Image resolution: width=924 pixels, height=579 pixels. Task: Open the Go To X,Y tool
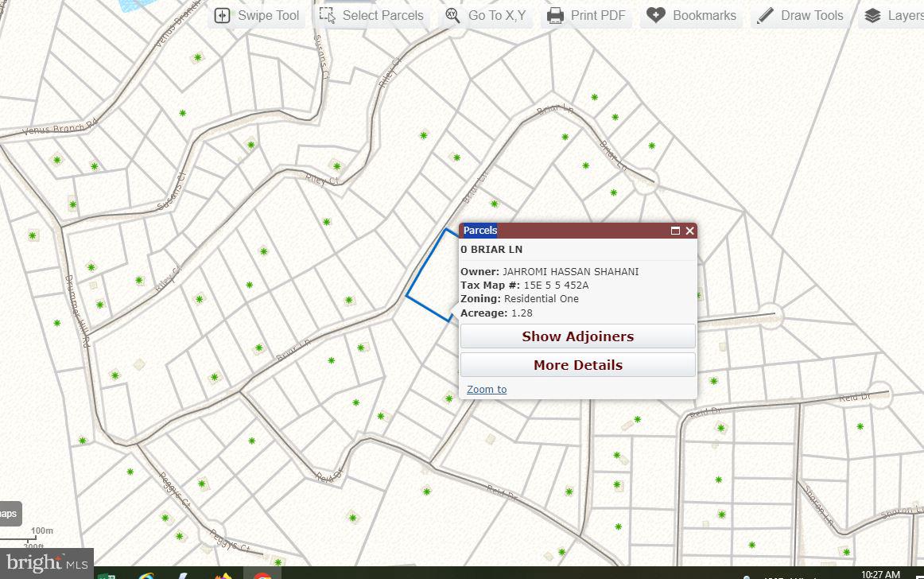(485, 16)
